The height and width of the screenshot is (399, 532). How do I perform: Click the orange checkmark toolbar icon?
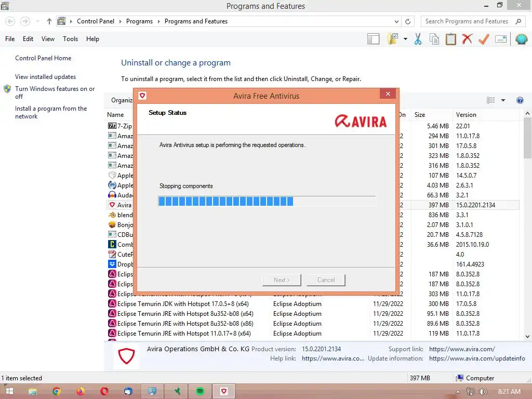[x=484, y=39]
